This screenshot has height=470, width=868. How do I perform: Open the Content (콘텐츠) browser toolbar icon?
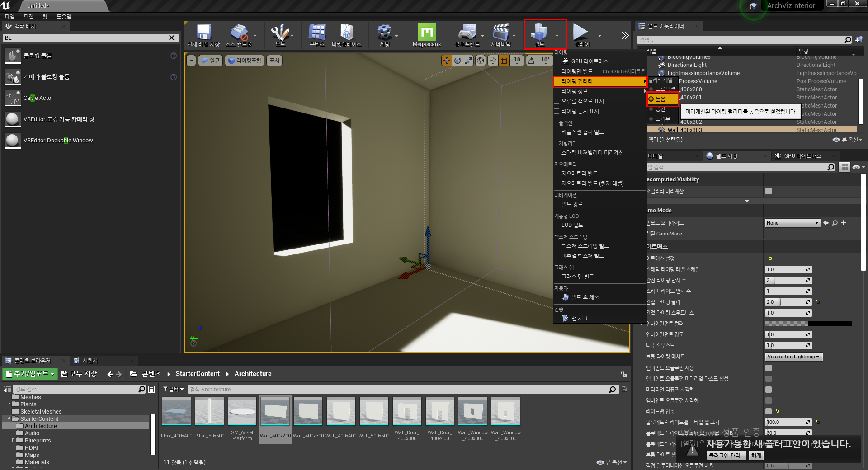[x=317, y=32]
